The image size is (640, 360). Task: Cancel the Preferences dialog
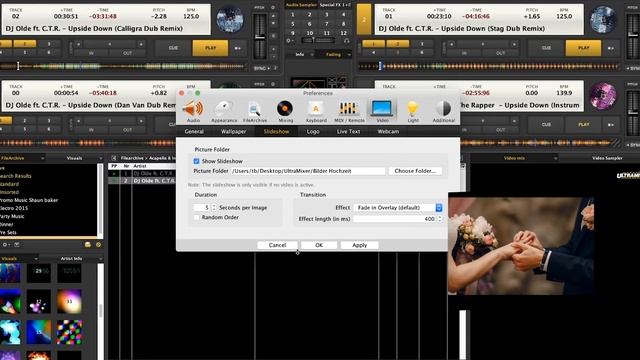[277, 245]
